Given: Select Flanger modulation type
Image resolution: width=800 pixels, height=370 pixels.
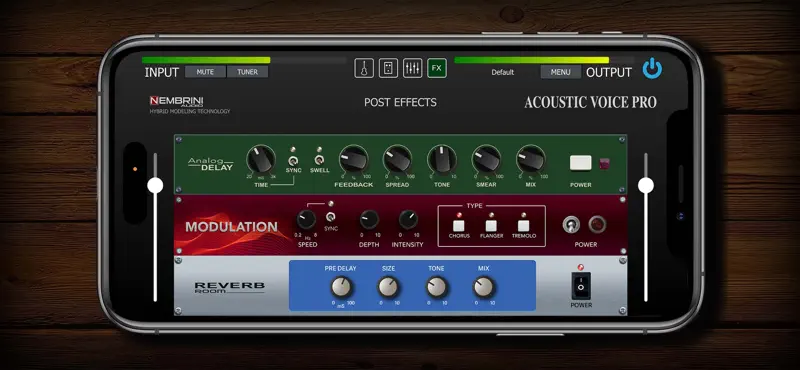Looking at the screenshot, I should click(x=491, y=226).
